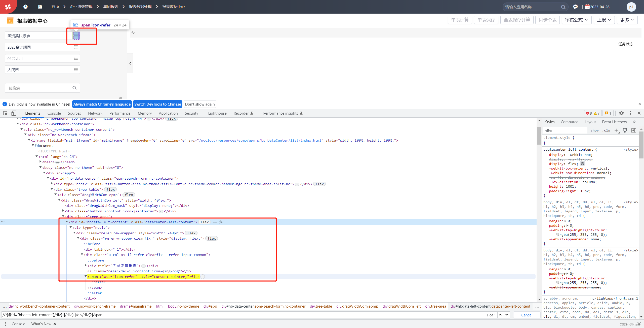Open the message icon in the top bar
The image size is (644, 328).
coord(576,7)
